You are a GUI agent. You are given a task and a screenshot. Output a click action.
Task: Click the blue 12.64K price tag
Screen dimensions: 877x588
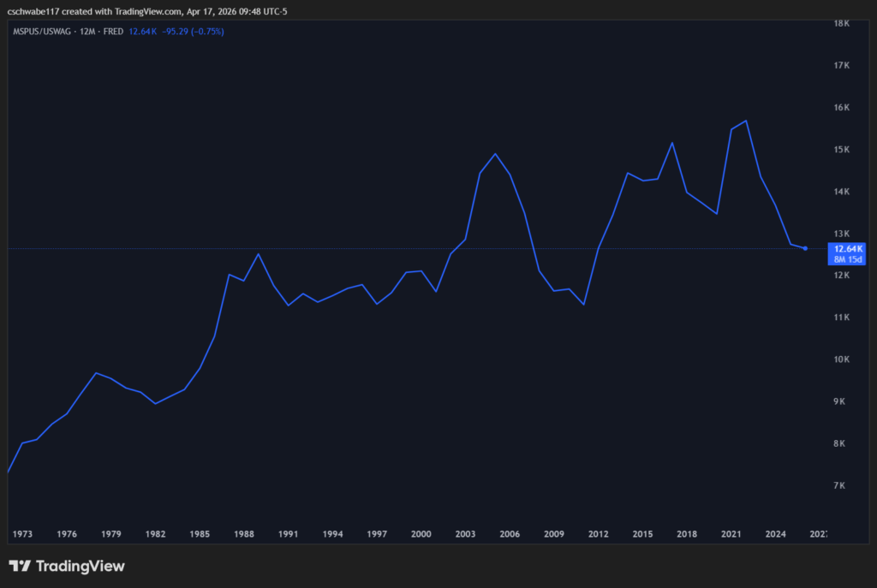(x=847, y=249)
